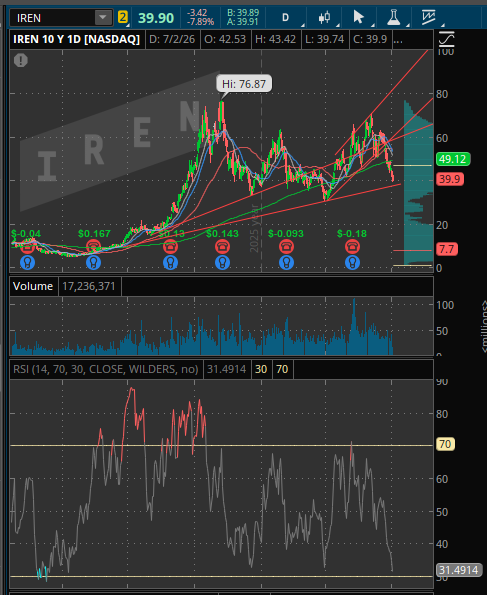The image size is (487, 595).
Task: Click the high value H: 43.42
Action: click(x=276, y=39)
